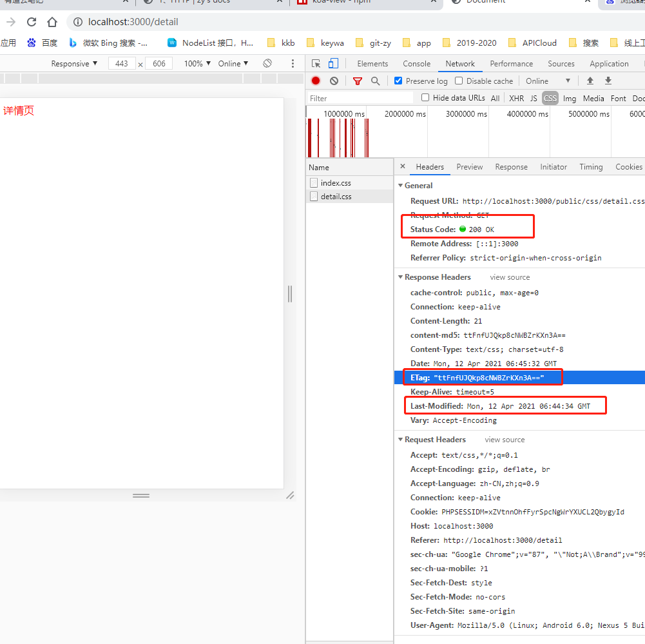Toggle the device toolbar icon
The width and height of the screenshot is (645, 644).
click(x=333, y=63)
